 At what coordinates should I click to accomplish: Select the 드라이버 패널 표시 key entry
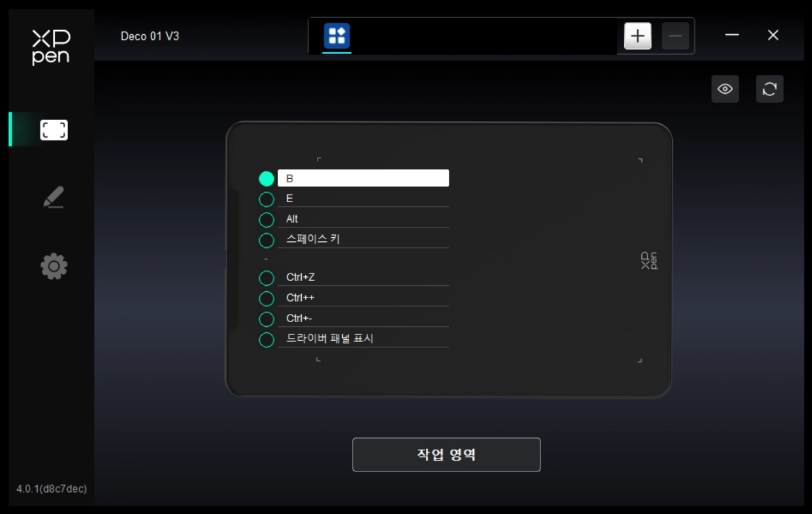363,339
